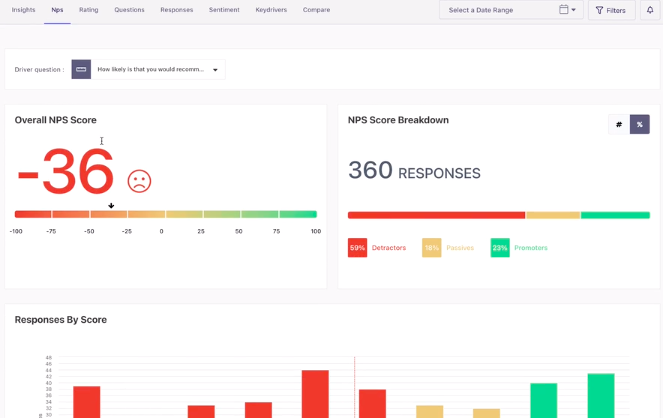Click the 18% Passives badge
Viewport: 663px width, 418px height.
(x=432, y=248)
